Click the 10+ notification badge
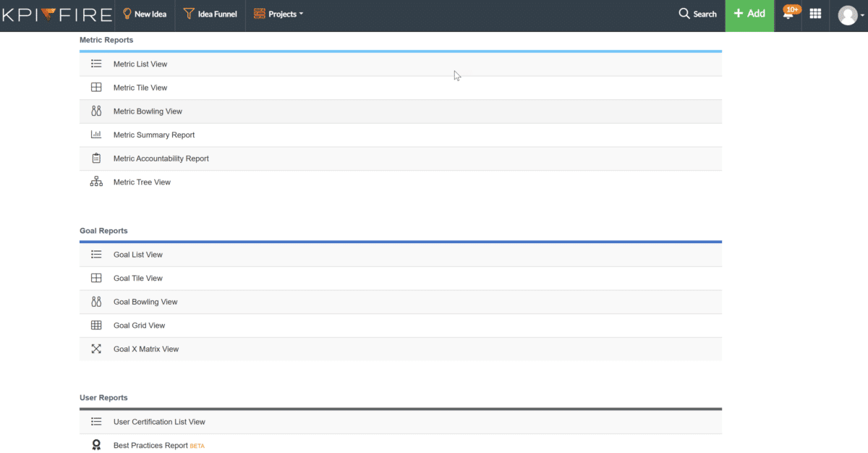868x453 pixels. click(793, 9)
